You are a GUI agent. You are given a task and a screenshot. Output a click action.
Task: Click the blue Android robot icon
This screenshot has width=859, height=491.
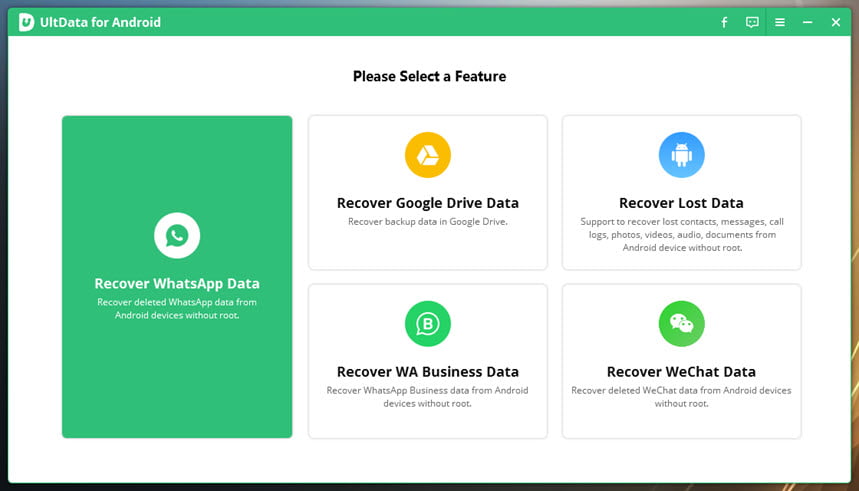[x=682, y=155]
